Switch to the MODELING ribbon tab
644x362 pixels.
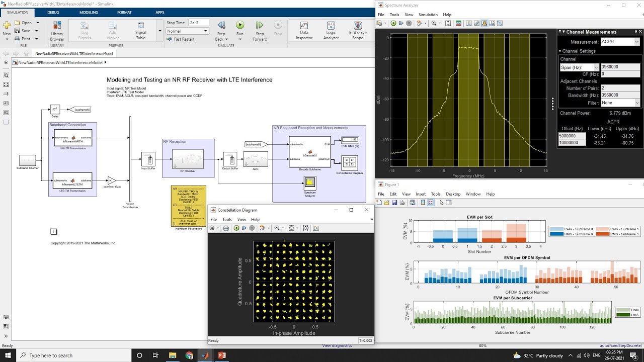tap(89, 13)
